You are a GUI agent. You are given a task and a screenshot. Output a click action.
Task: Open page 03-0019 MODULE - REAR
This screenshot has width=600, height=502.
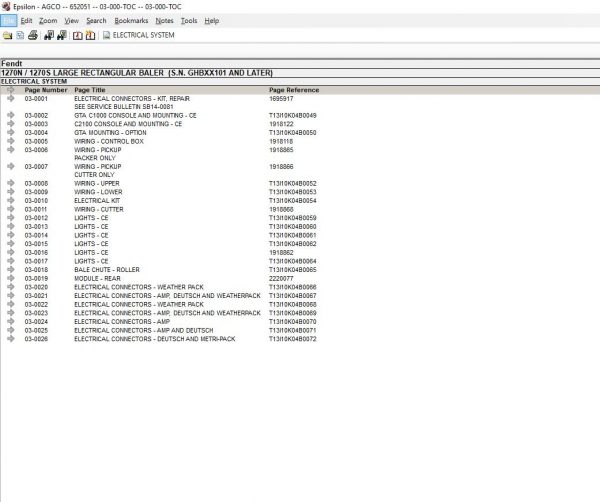point(97,278)
